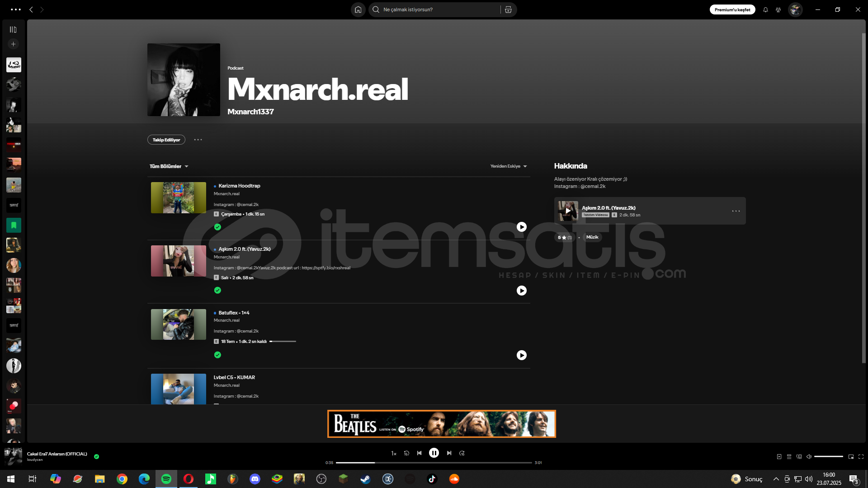Click Batuflex episode thumbnail
Screen dimensions: 868x488
(179, 324)
